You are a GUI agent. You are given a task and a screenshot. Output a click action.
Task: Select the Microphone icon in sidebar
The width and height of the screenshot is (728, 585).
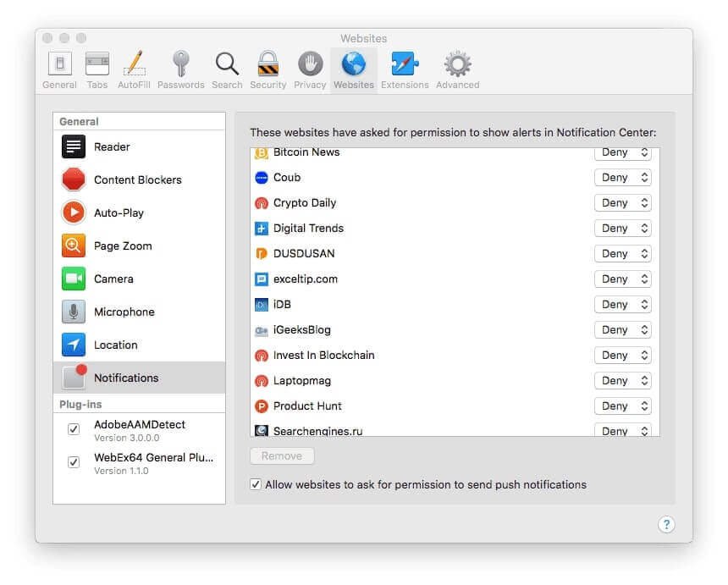point(74,312)
